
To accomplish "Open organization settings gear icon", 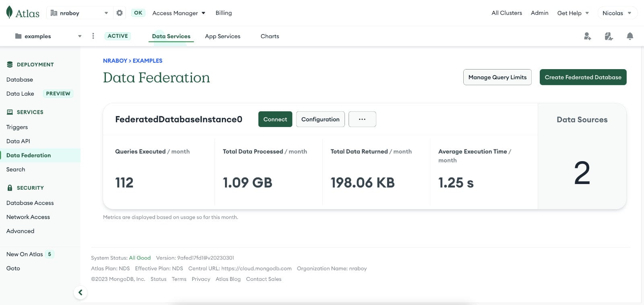I will coord(120,13).
